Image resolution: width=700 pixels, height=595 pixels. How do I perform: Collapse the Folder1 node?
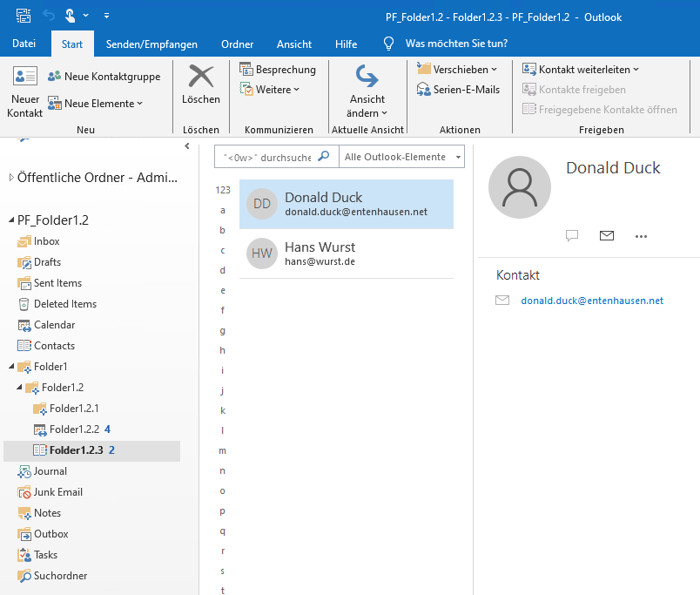coord(11,366)
